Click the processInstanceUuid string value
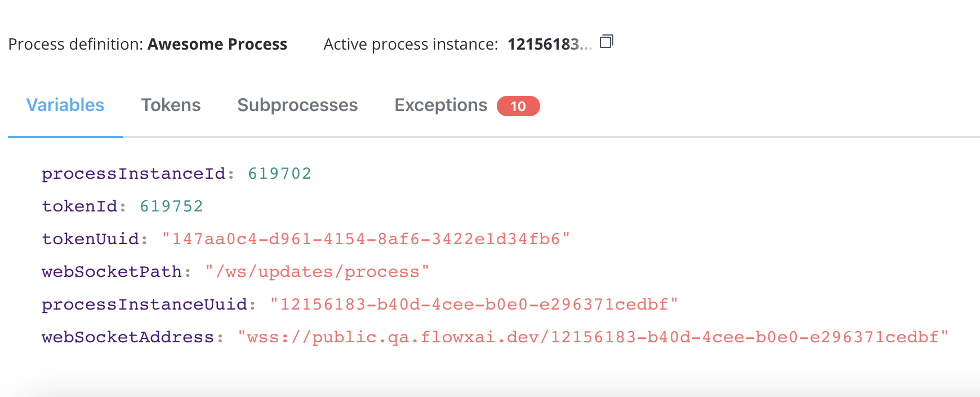The height and width of the screenshot is (397, 980). pyautogui.click(x=474, y=305)
